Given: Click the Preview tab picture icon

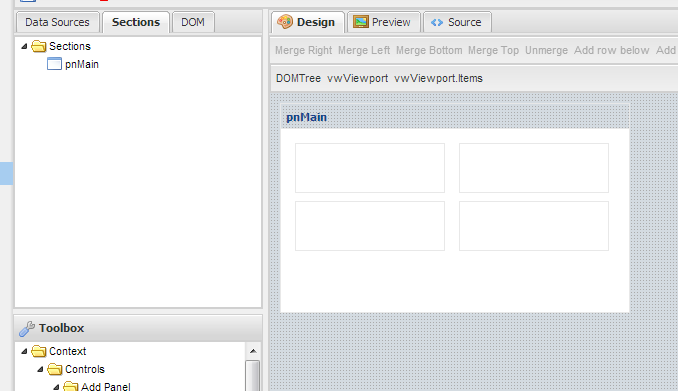Looking at the screenshot, I should pos(361,22).
